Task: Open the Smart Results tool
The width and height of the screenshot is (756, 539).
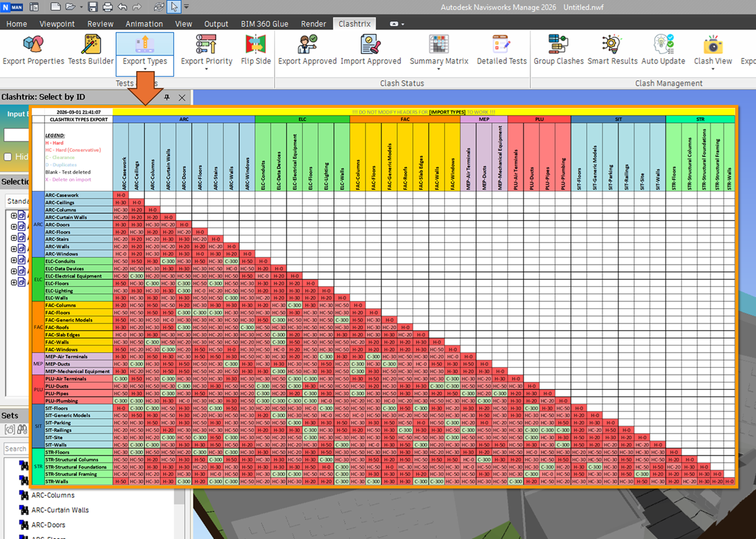Action: [x=612, y=45]
